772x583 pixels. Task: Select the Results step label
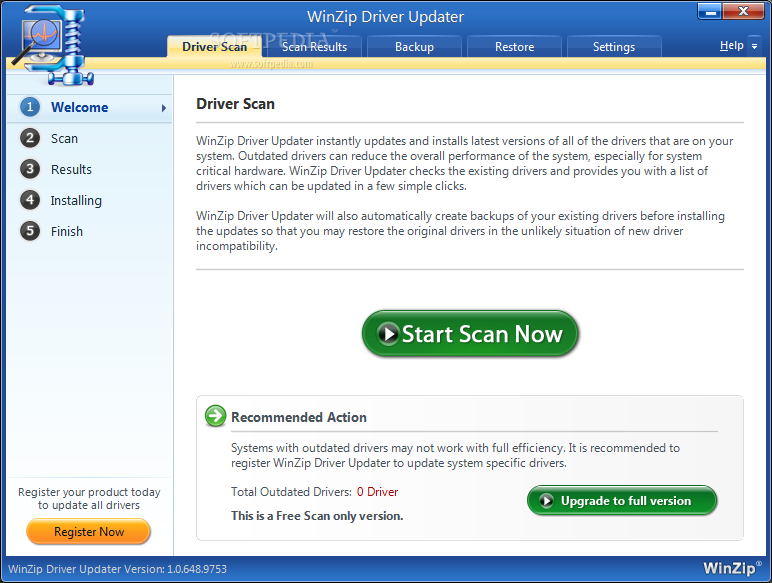[x=71, y=169]
